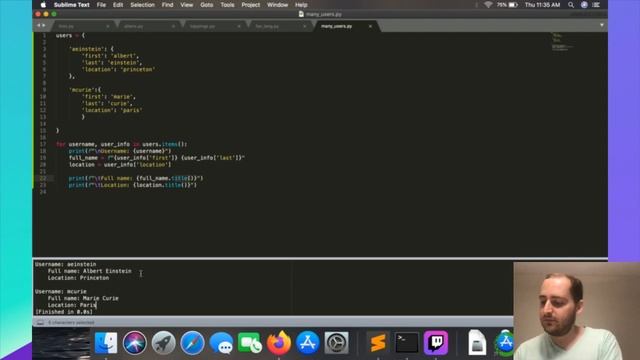Open the Find menu

pos(167,5)
